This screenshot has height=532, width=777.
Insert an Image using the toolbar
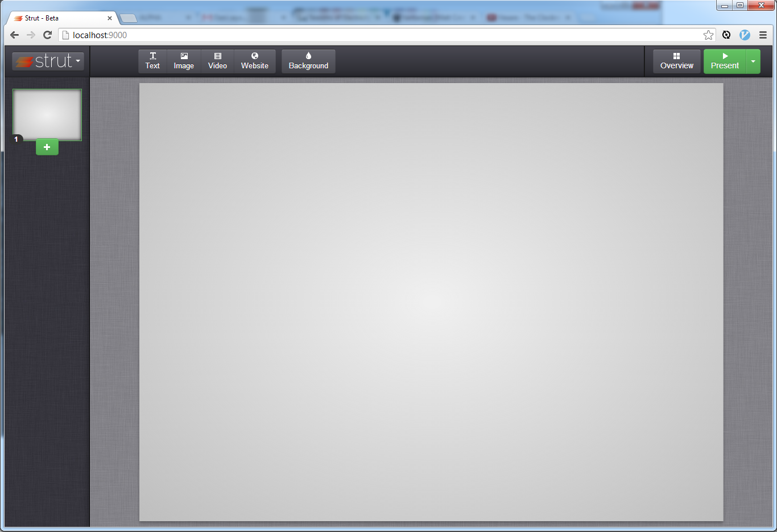(184, 61)
